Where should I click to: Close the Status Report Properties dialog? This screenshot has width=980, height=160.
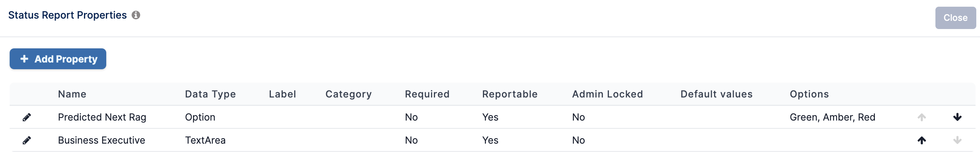(955, 18)
